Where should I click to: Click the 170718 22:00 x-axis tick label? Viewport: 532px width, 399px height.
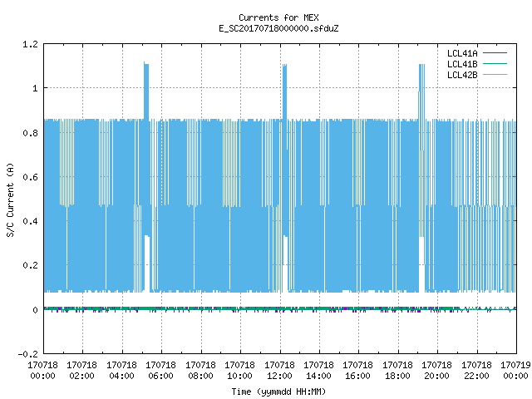click(476, 371)
